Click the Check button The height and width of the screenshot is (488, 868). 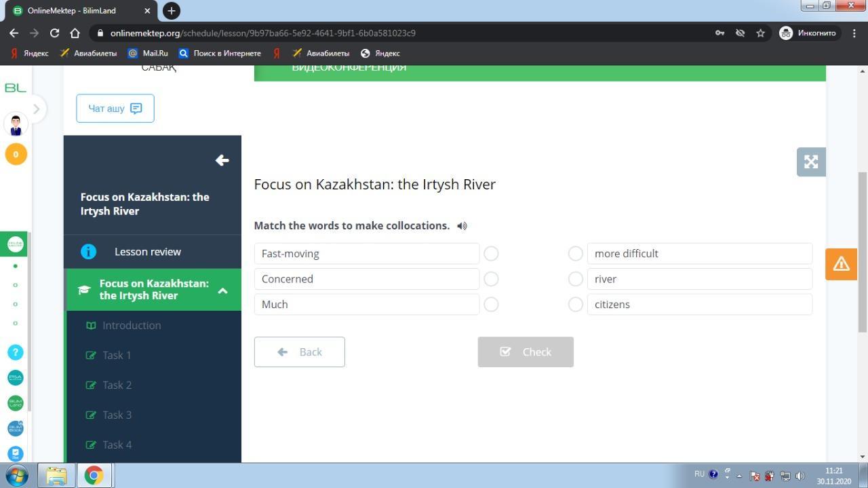526,352
